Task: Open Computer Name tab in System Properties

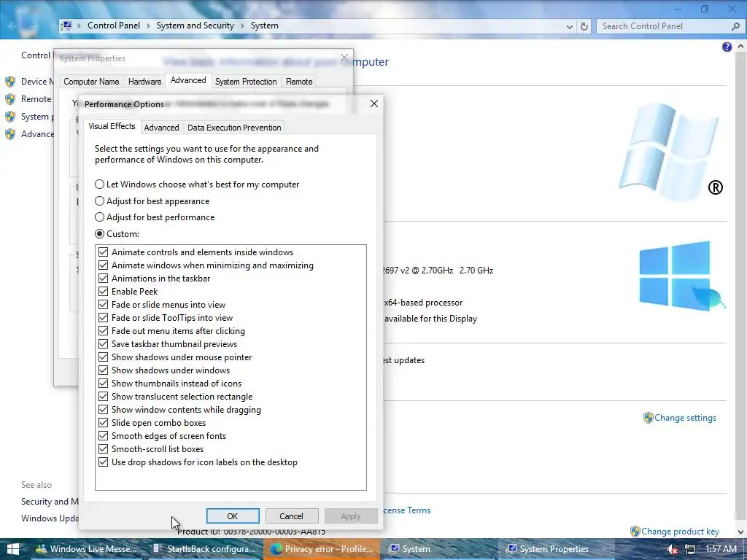Action: click(x=91, y=82)
